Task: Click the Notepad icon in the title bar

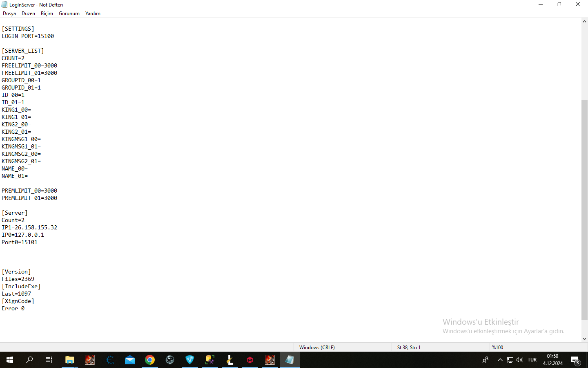Action: click(x=4, y=4)
